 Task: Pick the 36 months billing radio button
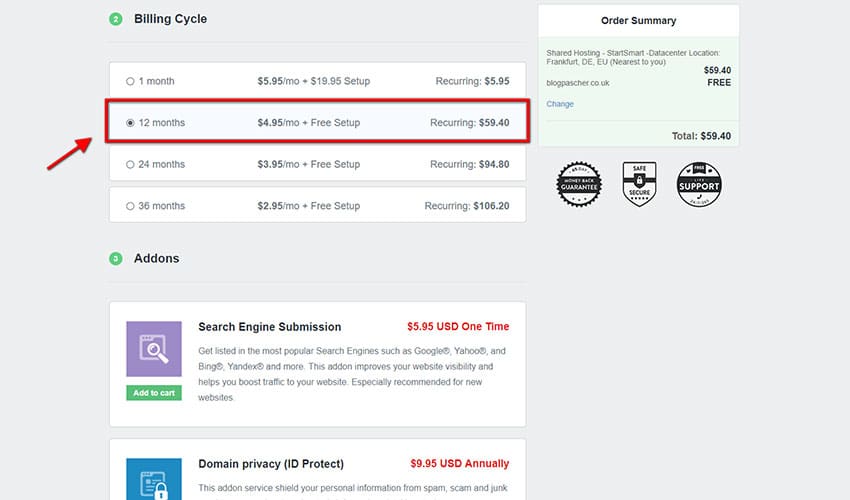[130, 206]
